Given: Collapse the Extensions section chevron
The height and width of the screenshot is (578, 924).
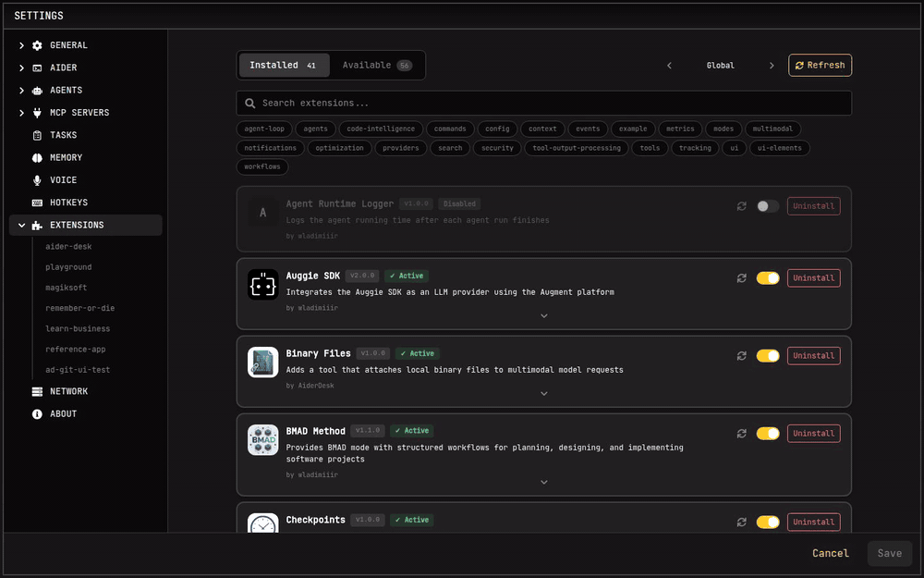Looking at the screenshot, I should coord(22,226).
